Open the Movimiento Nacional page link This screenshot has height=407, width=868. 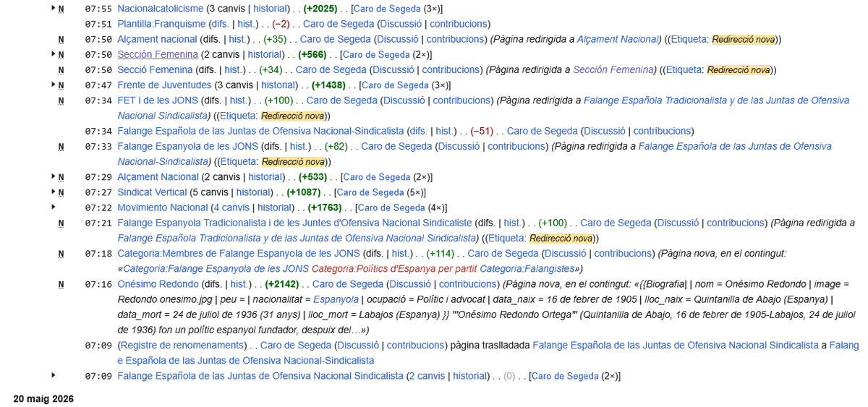(163, 207)
